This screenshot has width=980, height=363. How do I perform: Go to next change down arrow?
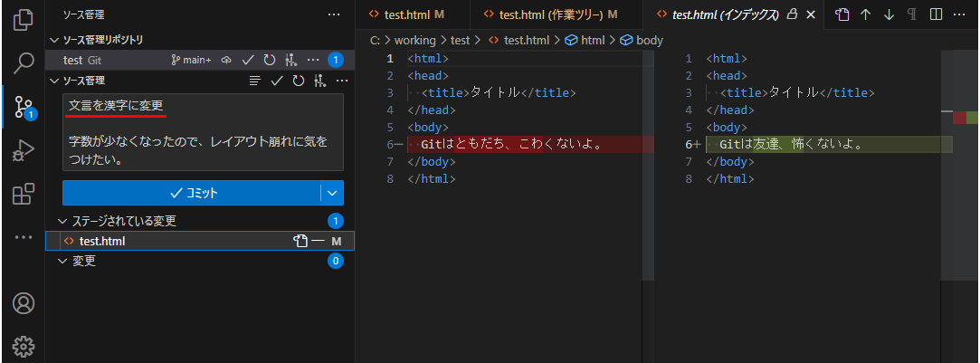tap(889, 14)
